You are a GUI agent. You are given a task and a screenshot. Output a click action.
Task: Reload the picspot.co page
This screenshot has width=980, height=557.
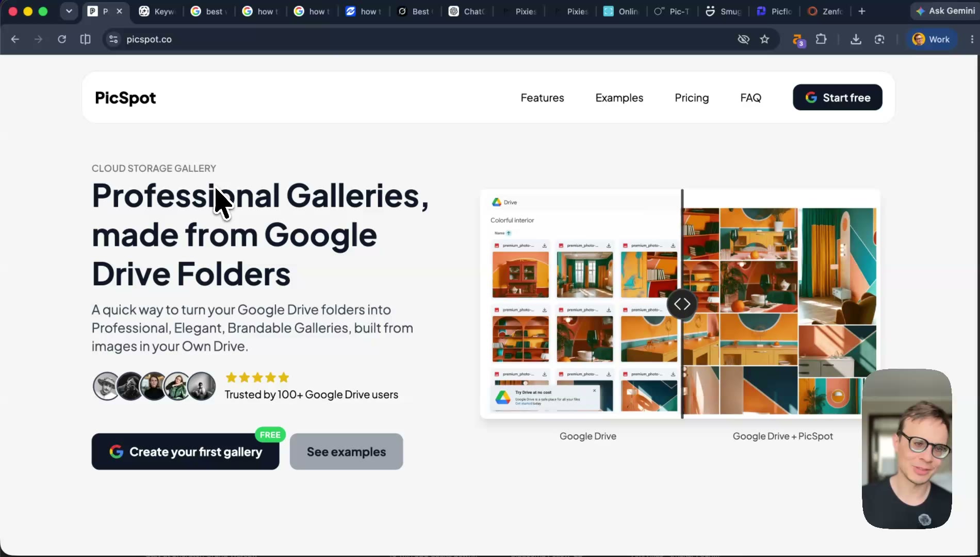tap(62, 39)
